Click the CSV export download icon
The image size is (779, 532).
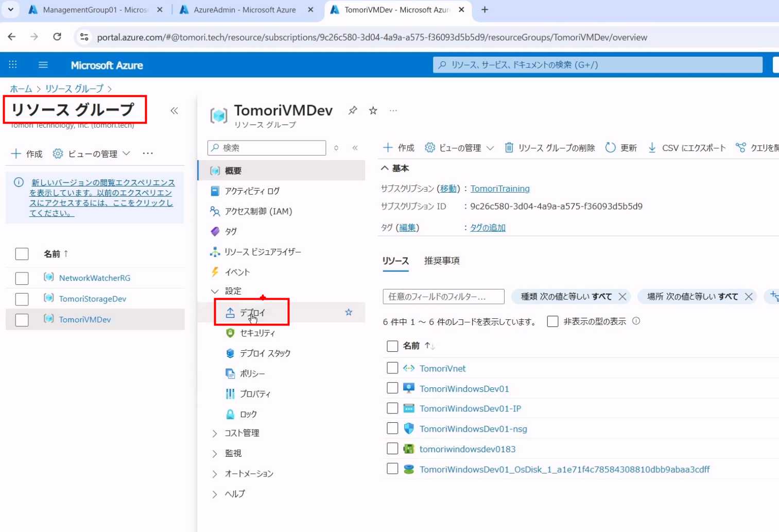click(x=652, y=148)
